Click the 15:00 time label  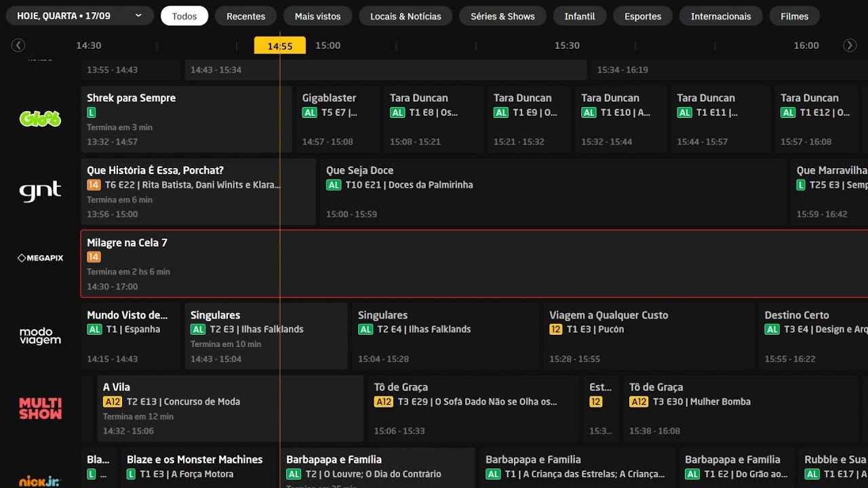[x=328, y=45]
